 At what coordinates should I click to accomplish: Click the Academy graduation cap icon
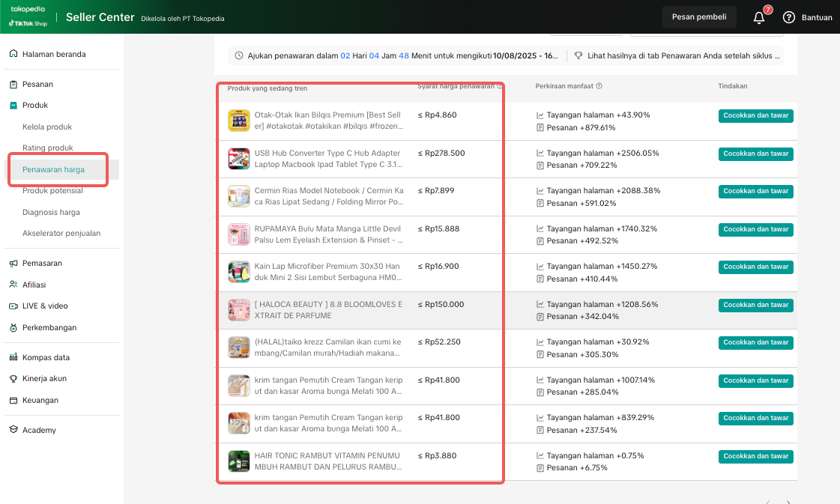pyautogui.click(x=13, y=431)
